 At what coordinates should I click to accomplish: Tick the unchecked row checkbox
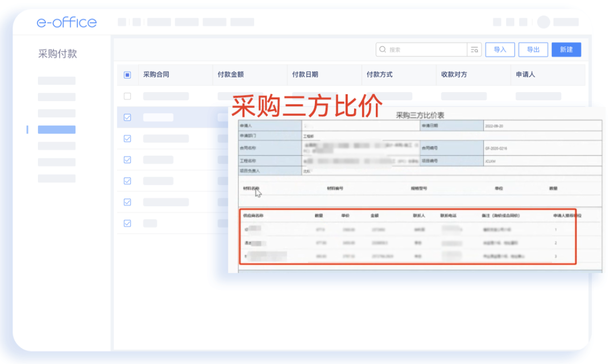(127, 96)
